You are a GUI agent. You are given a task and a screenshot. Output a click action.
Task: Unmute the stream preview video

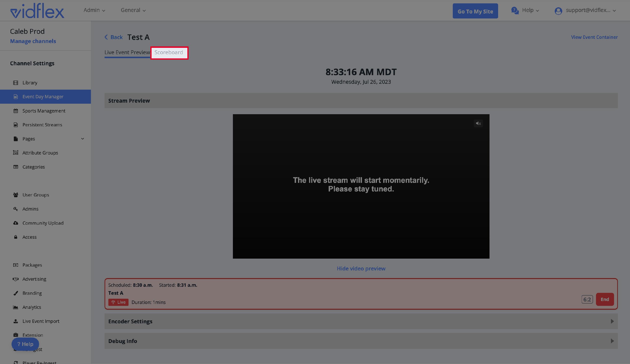(x=478, y=123)
